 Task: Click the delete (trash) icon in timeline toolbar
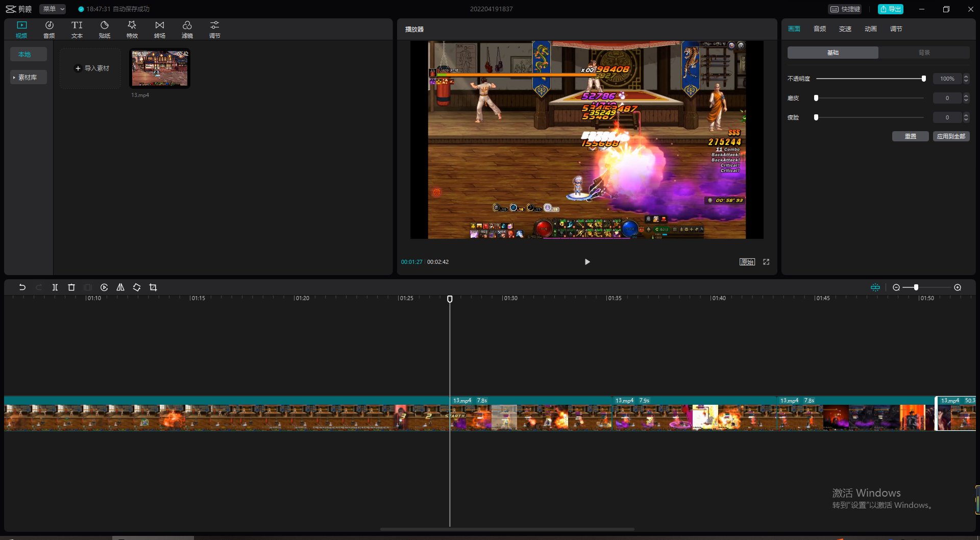tap(71, 287)
